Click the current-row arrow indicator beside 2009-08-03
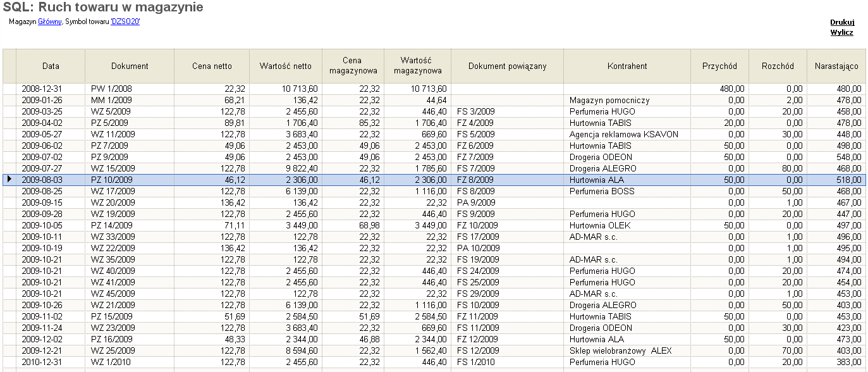 [9, 180]
